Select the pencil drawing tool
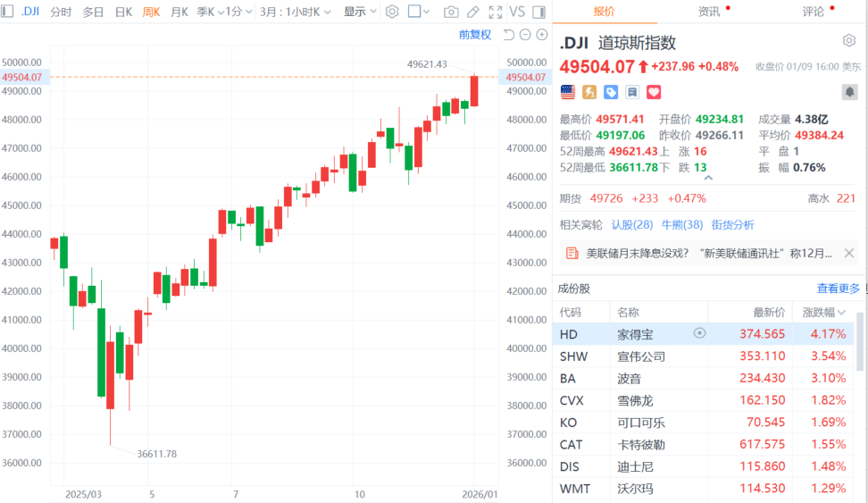 tap(472, 12)
